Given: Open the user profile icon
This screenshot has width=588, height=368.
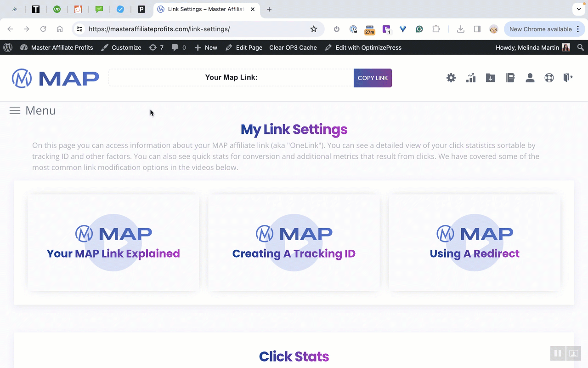Looking at the screenshot, I should click(x=530, y=78).
